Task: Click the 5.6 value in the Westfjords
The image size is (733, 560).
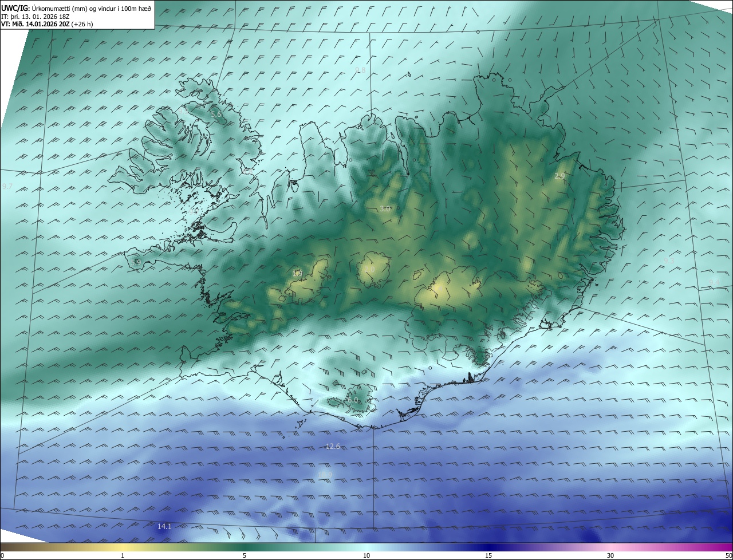Action: [x=216, y=115]
